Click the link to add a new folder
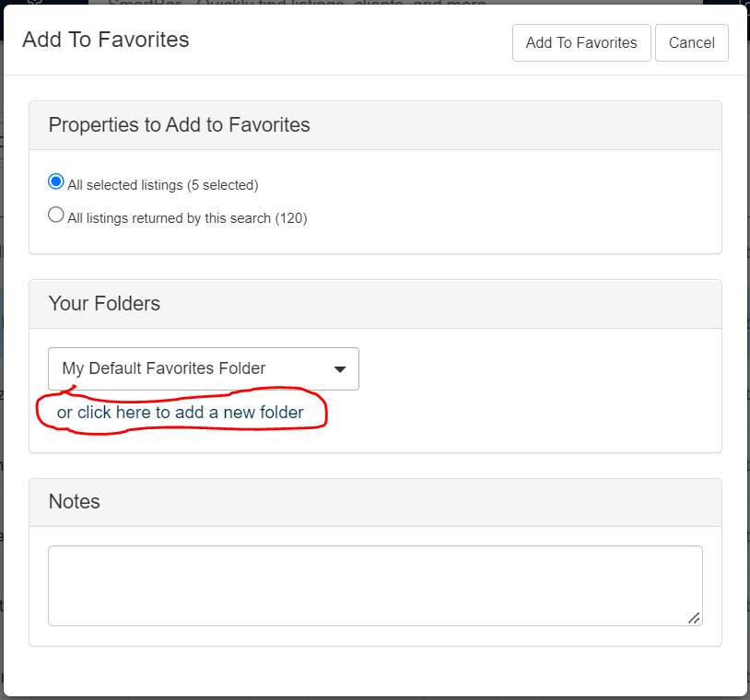Screen dimensions: 750x700 (x=181, y=413)
